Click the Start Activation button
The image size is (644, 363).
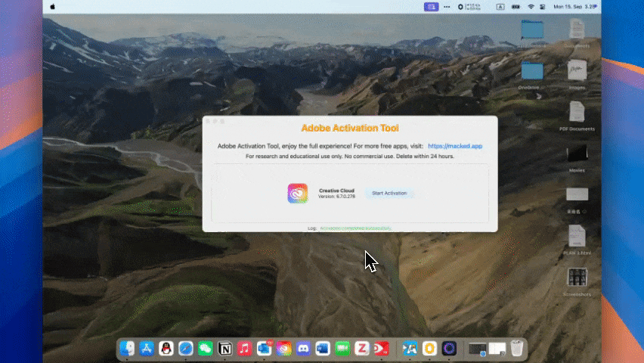(389, 193)
